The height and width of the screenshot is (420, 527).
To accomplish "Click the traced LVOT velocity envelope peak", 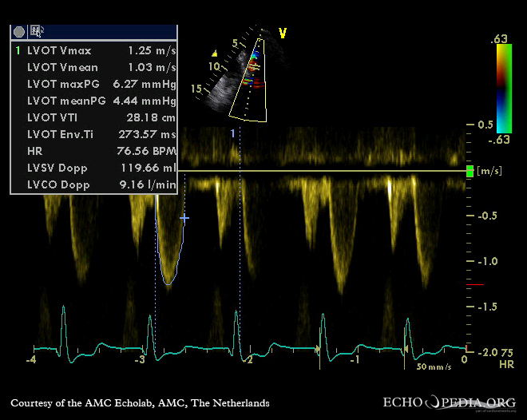I will (x=168, y=283).
